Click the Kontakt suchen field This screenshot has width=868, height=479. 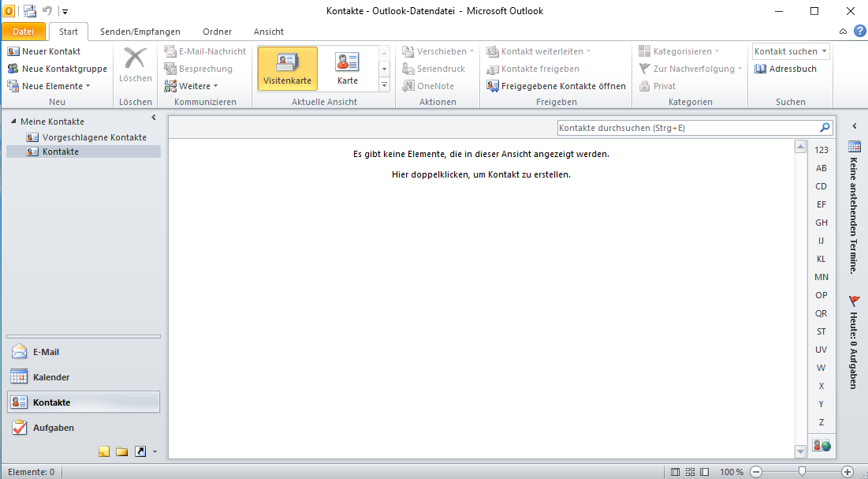click(791, 51)
